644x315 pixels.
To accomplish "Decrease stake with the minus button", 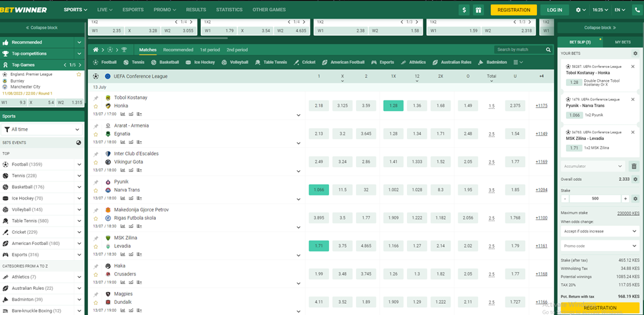I will point(565,199).
